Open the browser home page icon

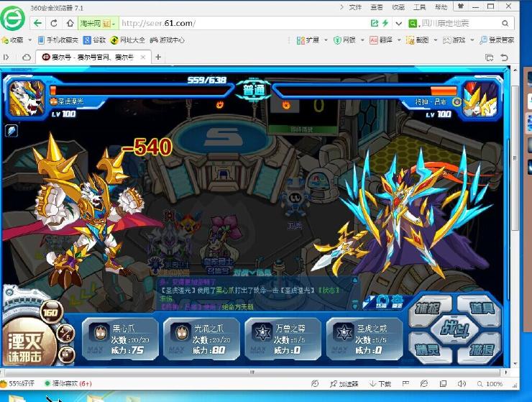coord(70,24)
